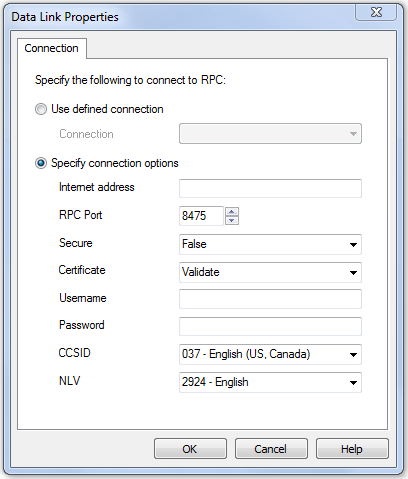408x479 pixels.
Task: Click the RPC Port value field
Action: click(x=201, y=216)
